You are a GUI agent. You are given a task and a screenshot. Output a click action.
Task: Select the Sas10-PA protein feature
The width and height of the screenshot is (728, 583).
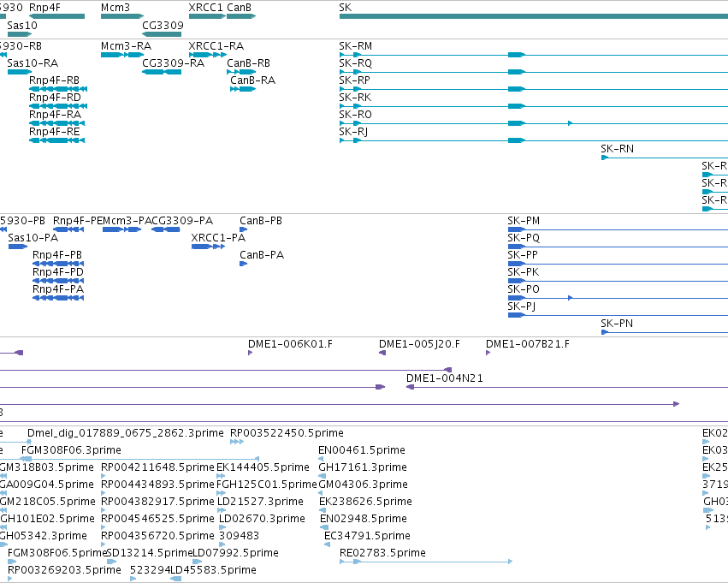click(x=18, y=247)
